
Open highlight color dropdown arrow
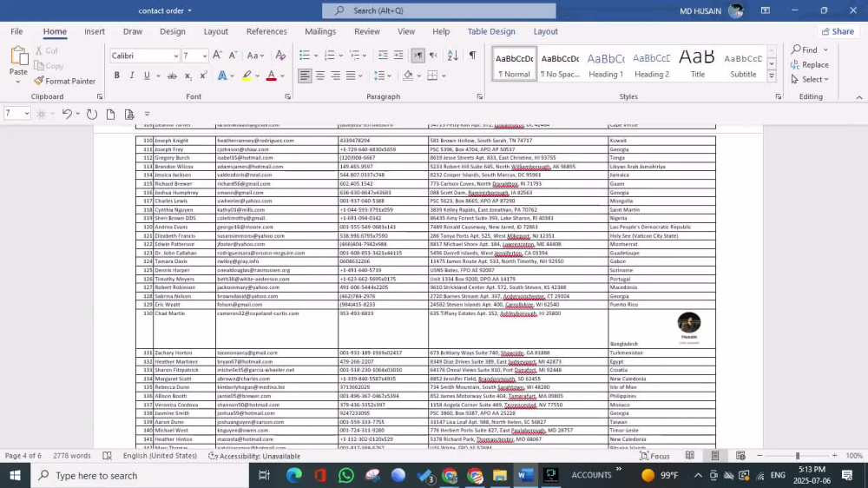(x=258, y=76)
